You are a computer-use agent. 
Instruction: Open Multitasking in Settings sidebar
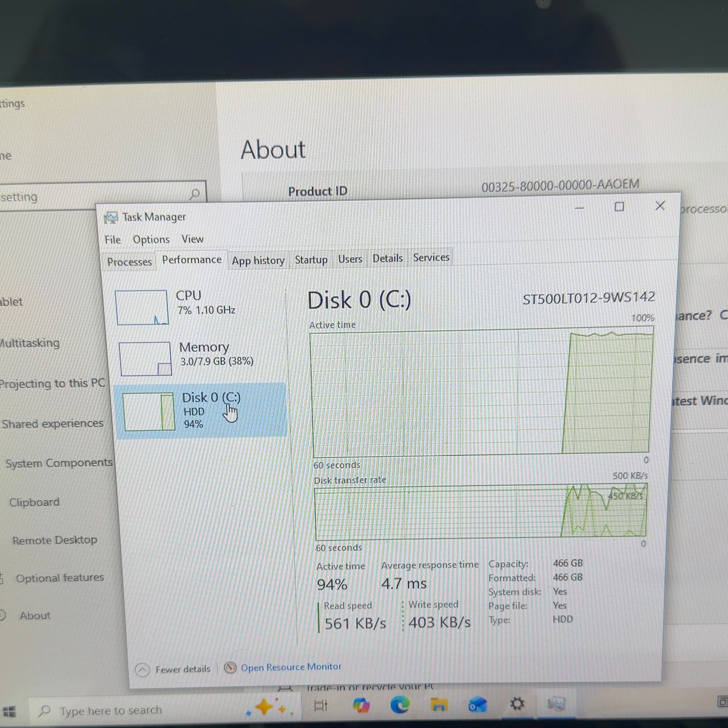[30, 343]
